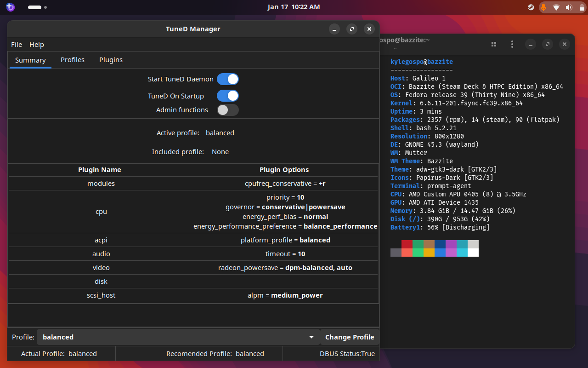Click the volume speaker icon in top bar
588x368 pixels.
569,7
